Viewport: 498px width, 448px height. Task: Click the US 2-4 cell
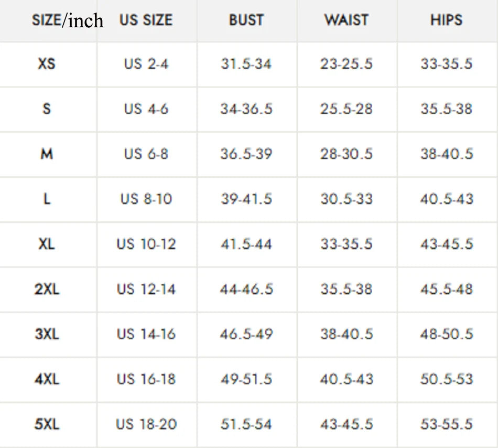(x=146, y=64)
